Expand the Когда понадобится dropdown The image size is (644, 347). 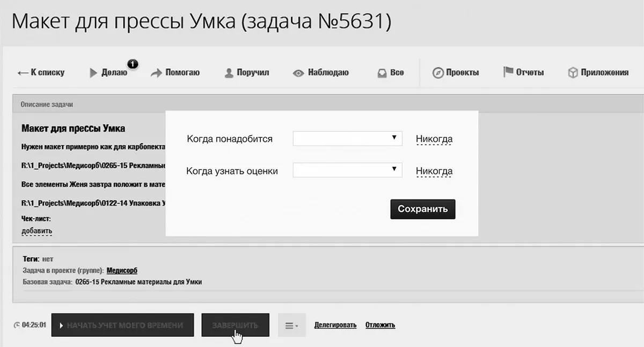click(x=347, y=138)
